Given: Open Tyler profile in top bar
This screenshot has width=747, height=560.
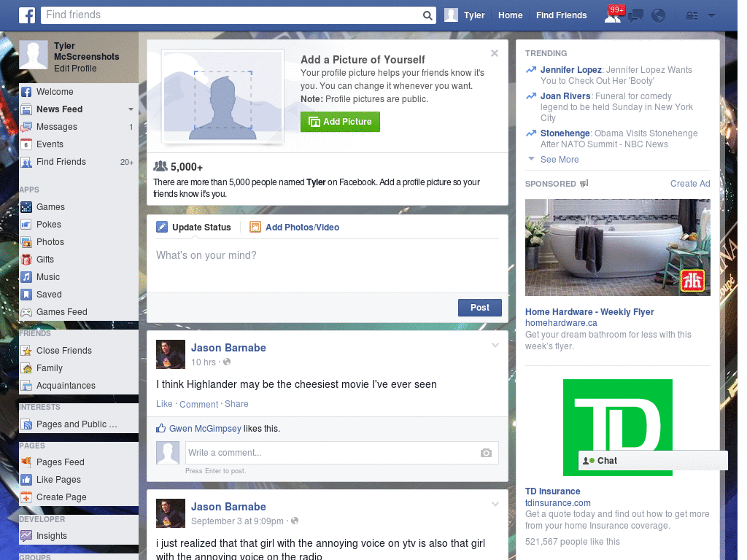Looking at the screenshot, I should point(465,15).
